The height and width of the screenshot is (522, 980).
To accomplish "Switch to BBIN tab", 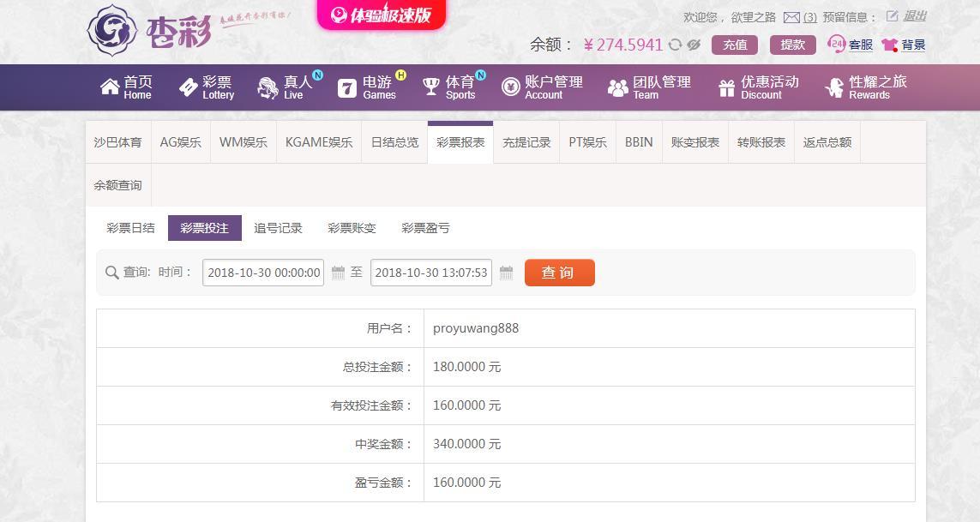I will click(639, 142).
